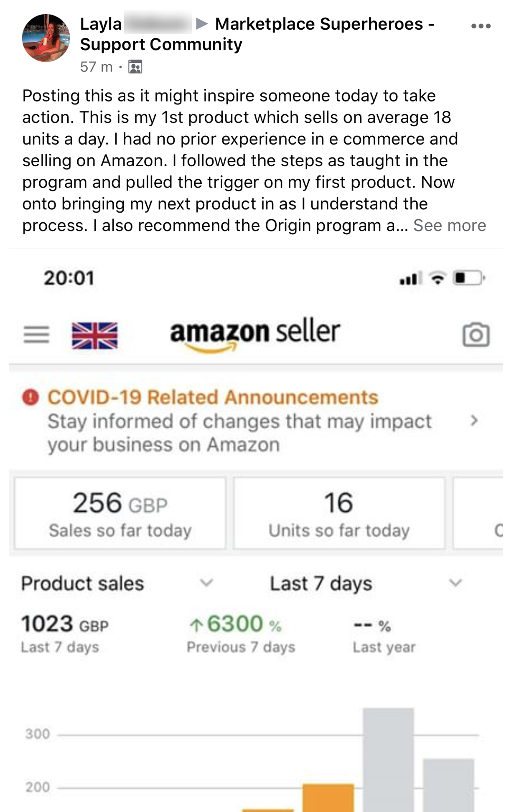Click the group audience icon beside timestamp
Viewport: 519px width, 812px height.
pos(135,67)
